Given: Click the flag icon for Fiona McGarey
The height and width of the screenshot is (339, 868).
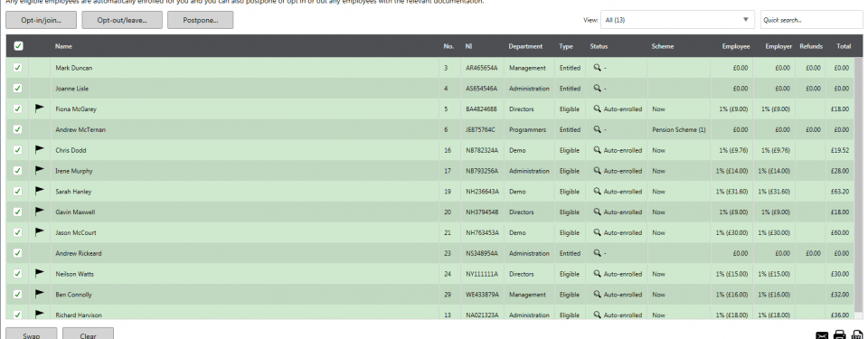Looking at the screenshot, I should (39, 108).
